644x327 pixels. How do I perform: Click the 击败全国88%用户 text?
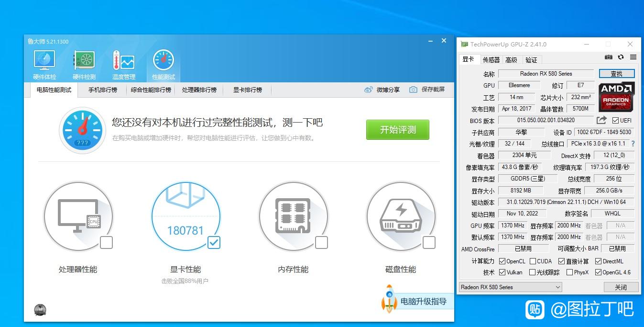(185, 281)
